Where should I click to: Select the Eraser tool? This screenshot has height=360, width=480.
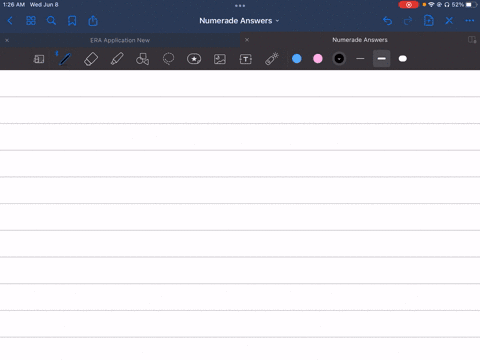(x=91, y=59)
